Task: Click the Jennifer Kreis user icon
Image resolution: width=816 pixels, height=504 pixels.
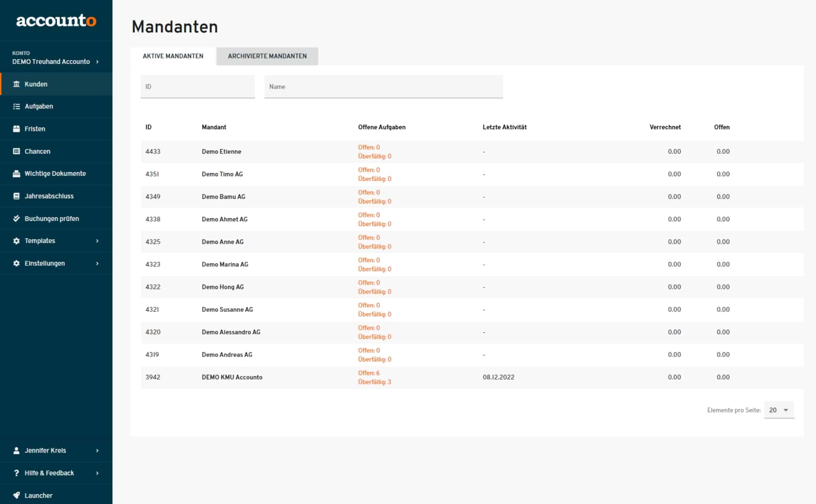Action: coord(16,451)
